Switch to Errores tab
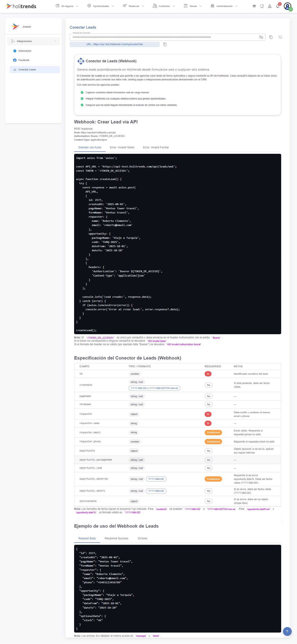The width and height of the screenshot is (297, 644). point(143,538)
